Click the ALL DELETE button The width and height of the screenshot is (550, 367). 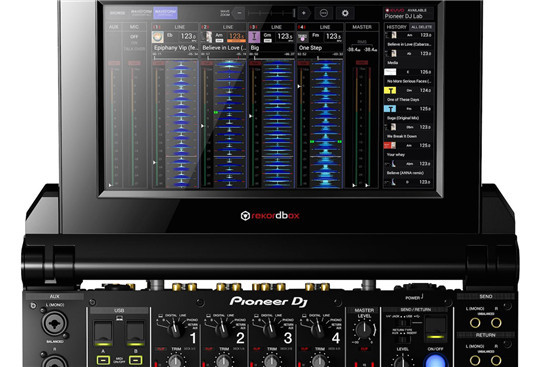[421, 27]
